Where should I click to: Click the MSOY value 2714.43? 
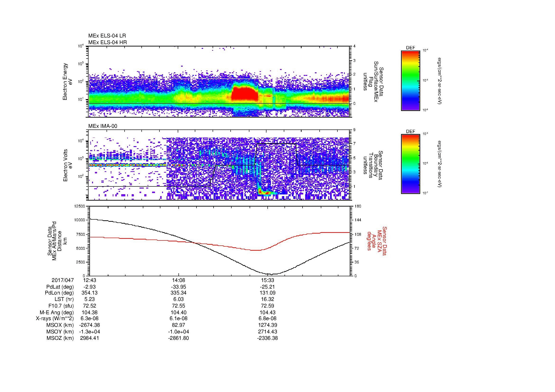[267, 332]
